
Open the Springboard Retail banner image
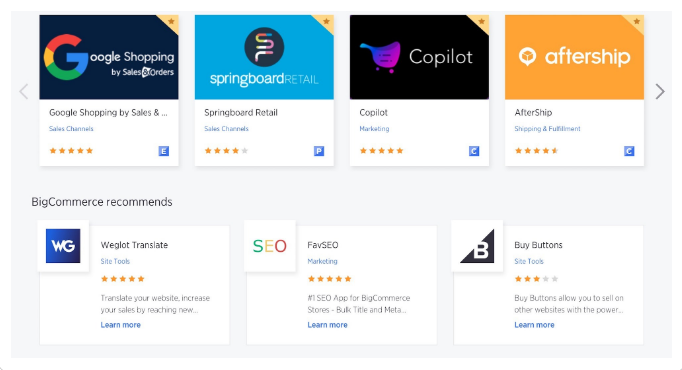coord(264,57)
